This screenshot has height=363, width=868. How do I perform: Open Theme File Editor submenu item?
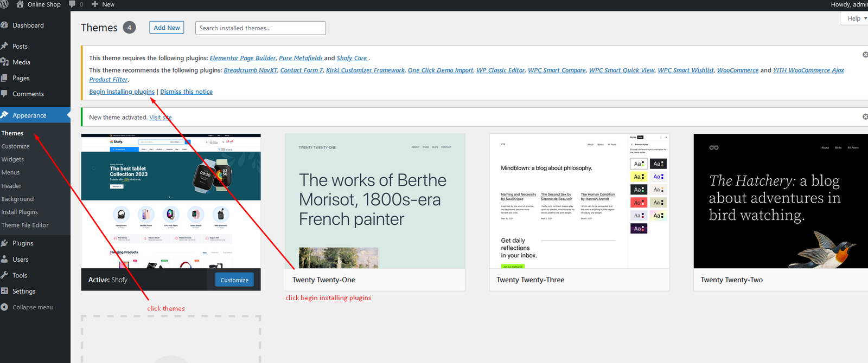coord(25,225)
